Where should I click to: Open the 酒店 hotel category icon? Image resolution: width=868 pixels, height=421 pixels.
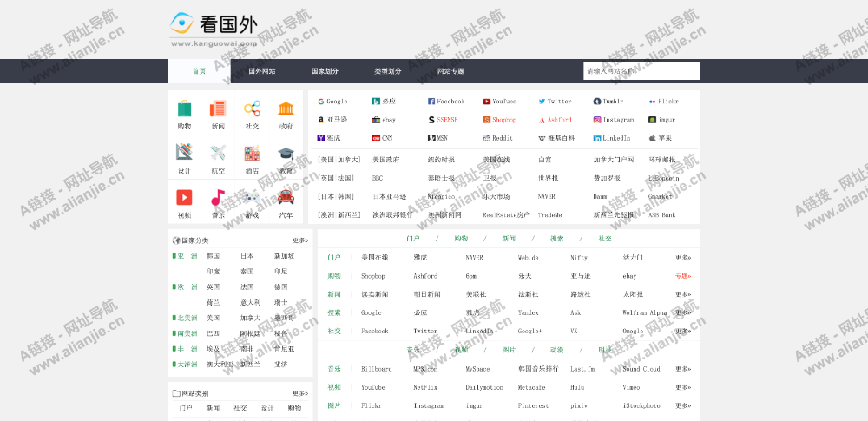pos(252,153)
